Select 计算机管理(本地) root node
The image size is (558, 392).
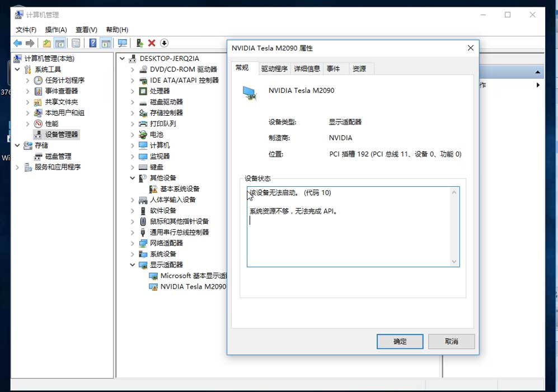click(x=49, y=59)
